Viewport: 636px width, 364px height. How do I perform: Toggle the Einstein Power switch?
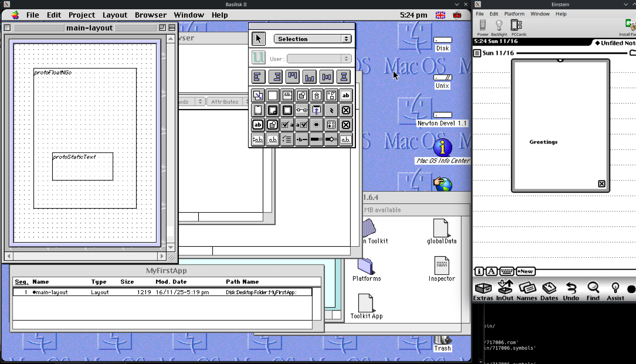point(483,27)
